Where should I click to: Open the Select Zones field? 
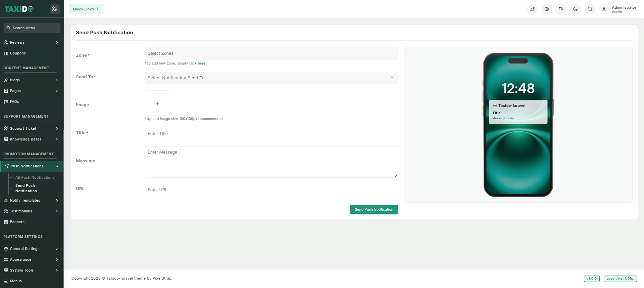coord(271,53)
